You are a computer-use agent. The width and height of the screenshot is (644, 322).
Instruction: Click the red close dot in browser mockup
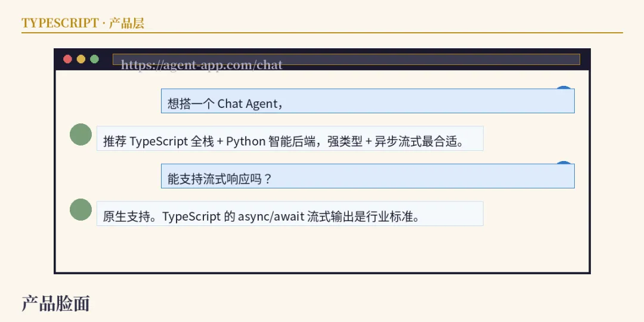click(x=68, y=59)
